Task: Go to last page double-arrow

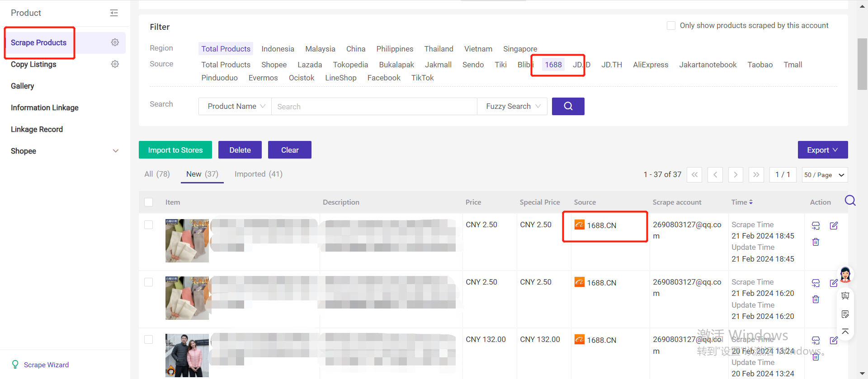Action: [756, 174]
